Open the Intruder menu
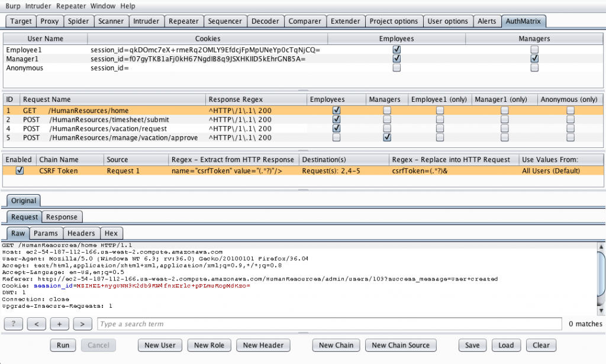 point(38,6)
